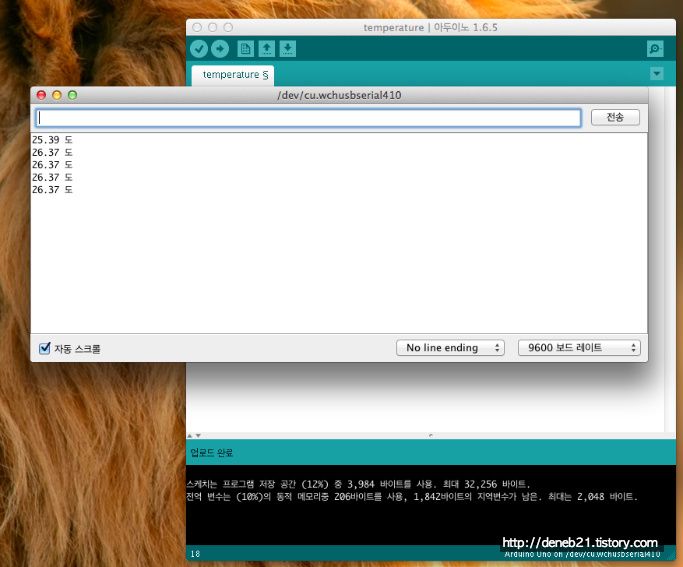Open the No line ending dropdown
This screenshot has width=683, height=567.
click(450, 348)
